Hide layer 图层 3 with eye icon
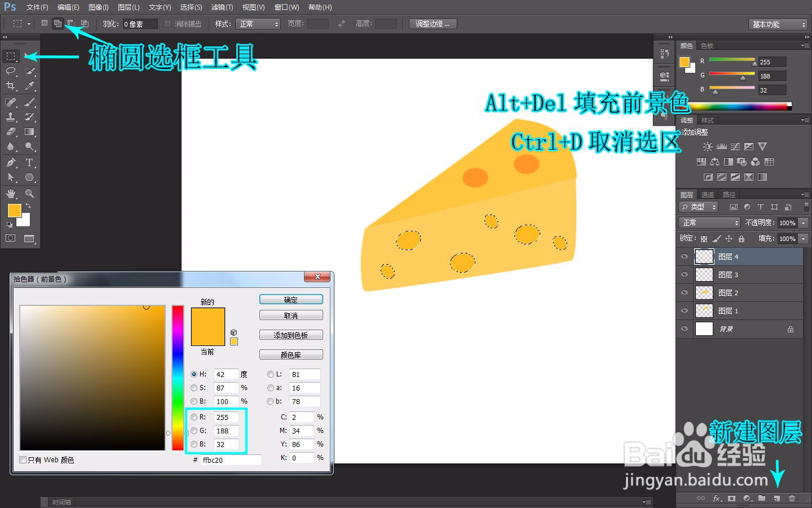 (x=685, y=275)
